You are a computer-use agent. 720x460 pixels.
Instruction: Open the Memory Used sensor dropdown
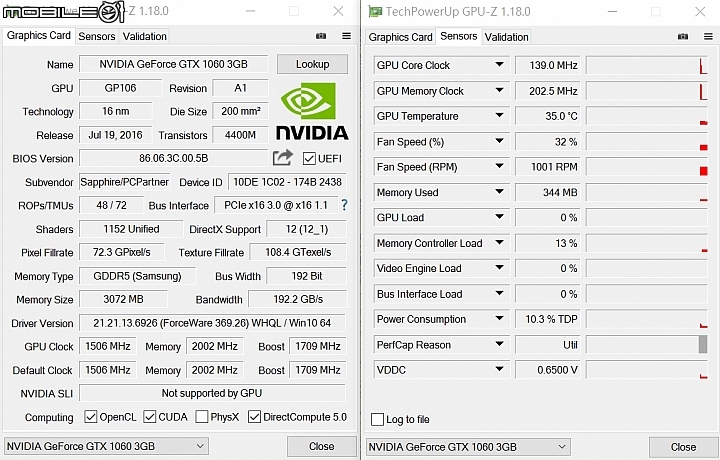click(499, 192)
